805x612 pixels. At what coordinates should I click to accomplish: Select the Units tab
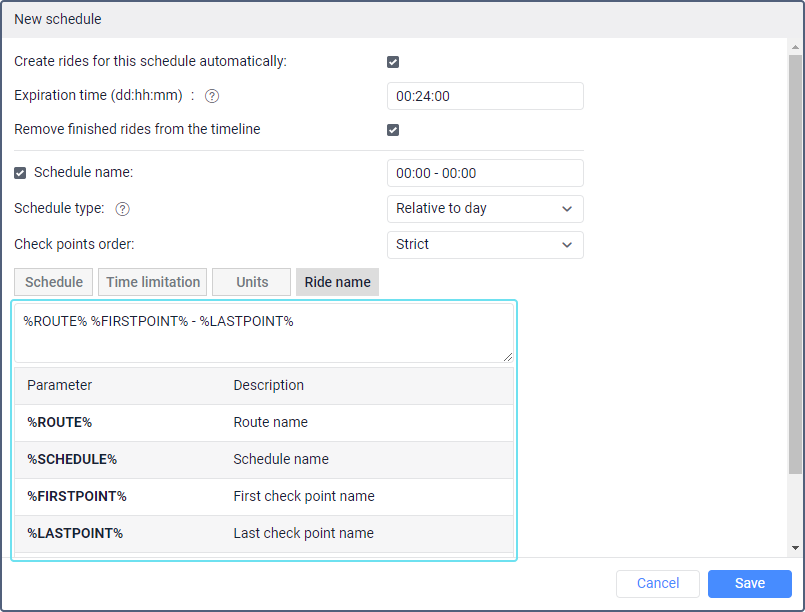coord(252,282)
